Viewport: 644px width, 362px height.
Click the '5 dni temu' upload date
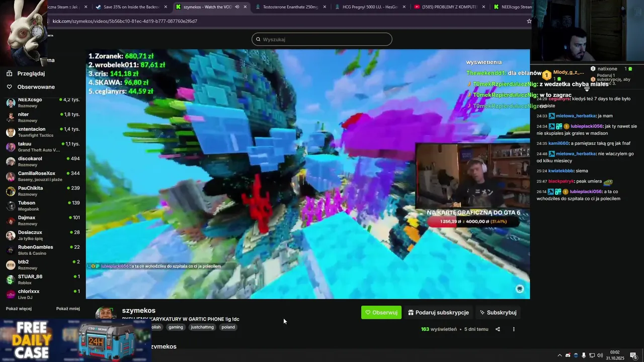pos(476,329)
